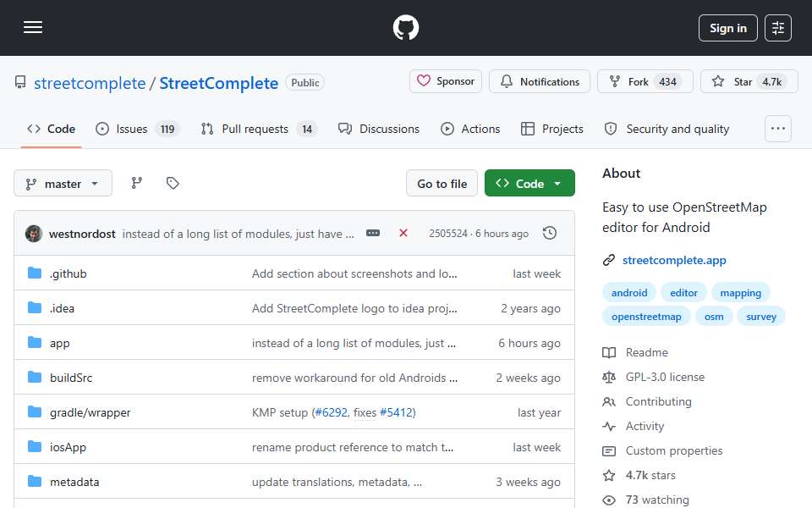Open the appearance settings sliders icon
The height and width of the screenshot is (508, 812).
pyautogui.click(x=778, y=28)
